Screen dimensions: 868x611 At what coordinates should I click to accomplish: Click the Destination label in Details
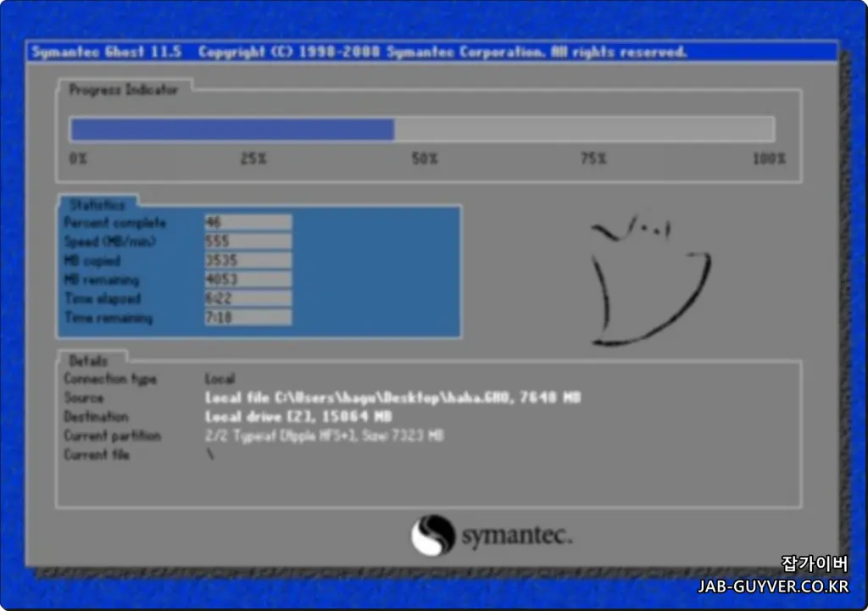click(97, 417)
